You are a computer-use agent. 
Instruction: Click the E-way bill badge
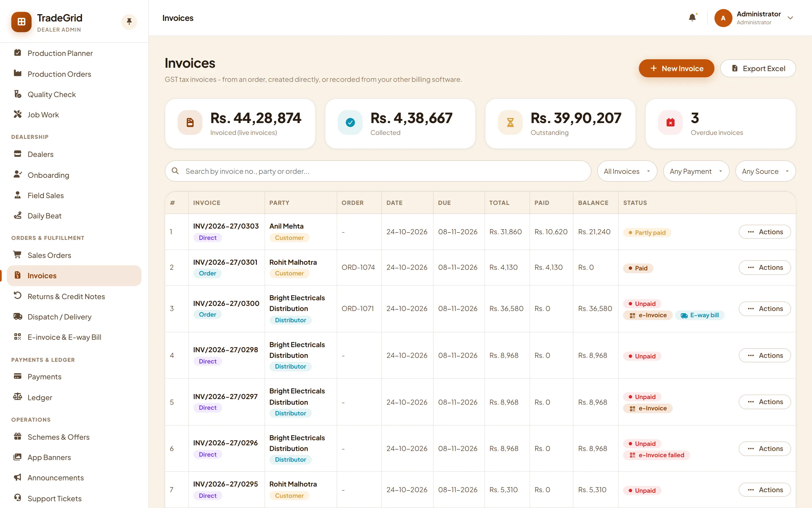[700, 315]
